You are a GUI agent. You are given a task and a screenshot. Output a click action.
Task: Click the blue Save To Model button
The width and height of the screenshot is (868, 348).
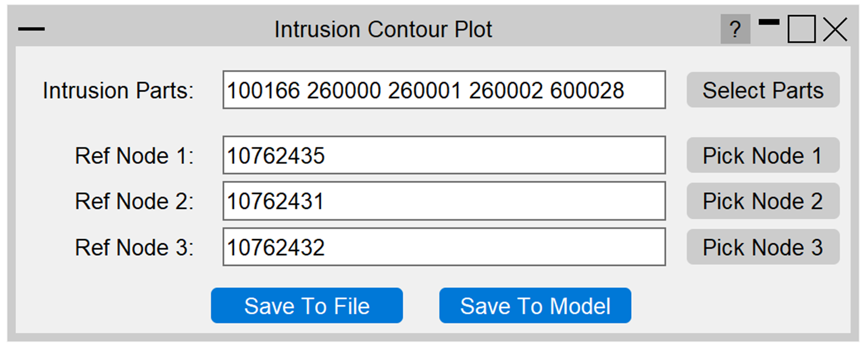click(535, 306)
